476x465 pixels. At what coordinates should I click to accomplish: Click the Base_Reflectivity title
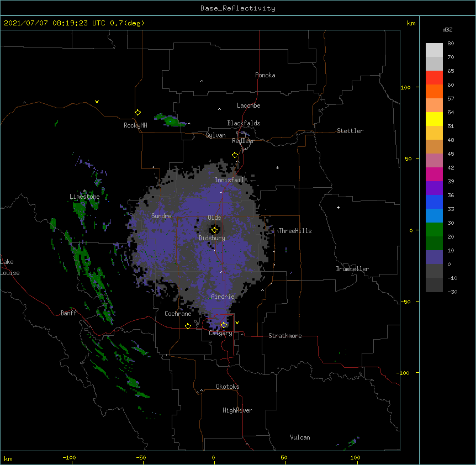pyautogui.click(x=238, y=8)
